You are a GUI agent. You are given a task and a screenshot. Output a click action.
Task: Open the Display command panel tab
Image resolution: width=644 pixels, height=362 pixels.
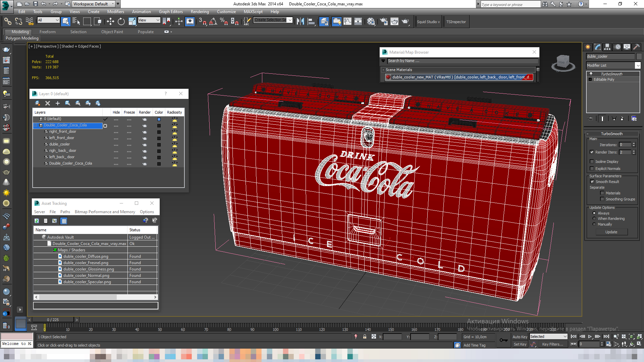point(627,47)
